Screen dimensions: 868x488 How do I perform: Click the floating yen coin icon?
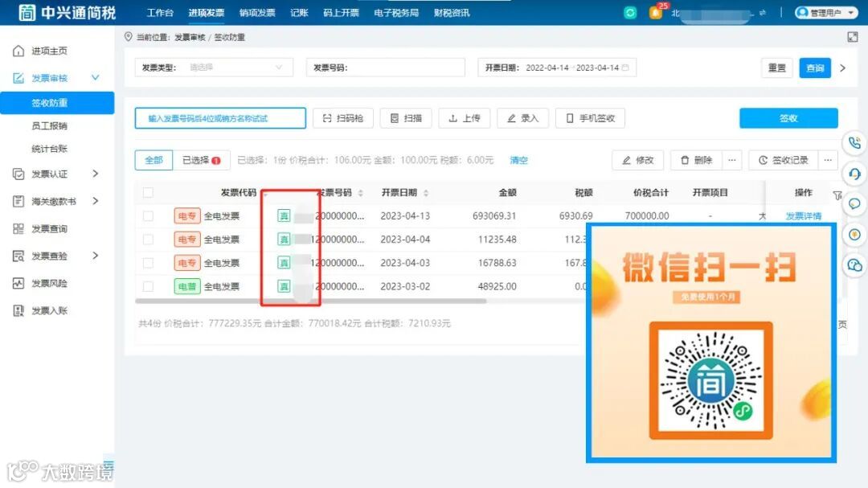click(854, 235)
